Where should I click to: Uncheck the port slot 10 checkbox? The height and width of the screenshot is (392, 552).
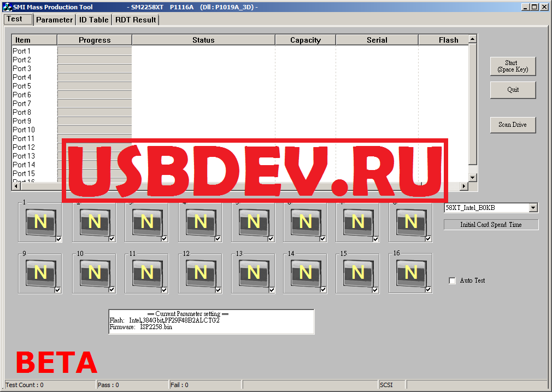(x=111, y=290)
